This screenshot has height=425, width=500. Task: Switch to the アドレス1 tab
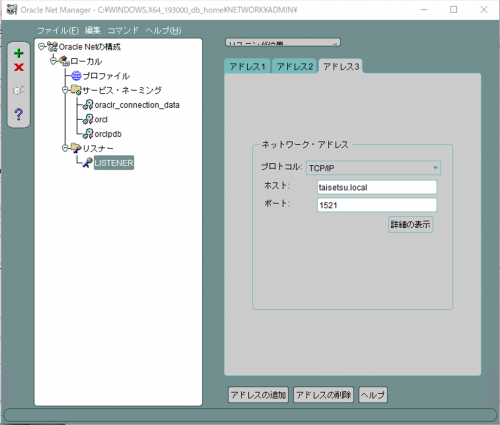[x=247, y=66]
